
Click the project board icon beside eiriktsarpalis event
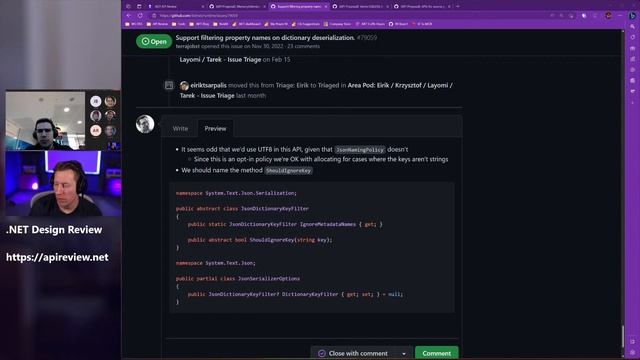tap(169, 85)
